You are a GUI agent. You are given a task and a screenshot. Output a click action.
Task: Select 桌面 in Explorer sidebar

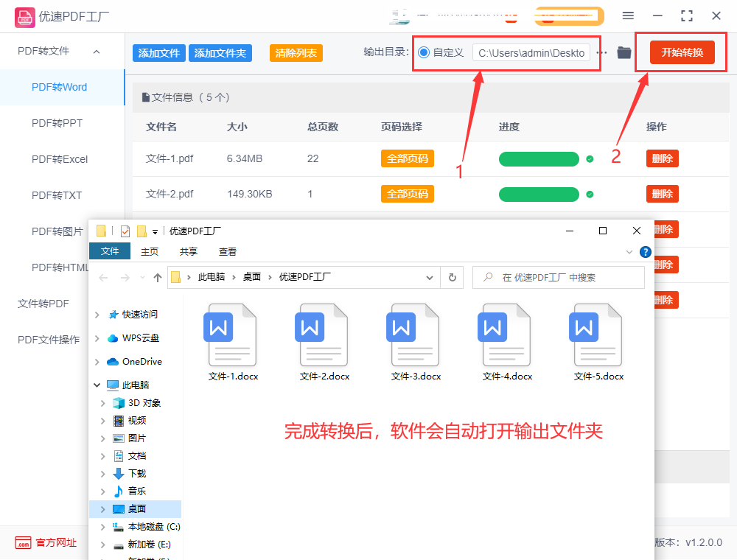pyautogui.click(x=136, y=509)
